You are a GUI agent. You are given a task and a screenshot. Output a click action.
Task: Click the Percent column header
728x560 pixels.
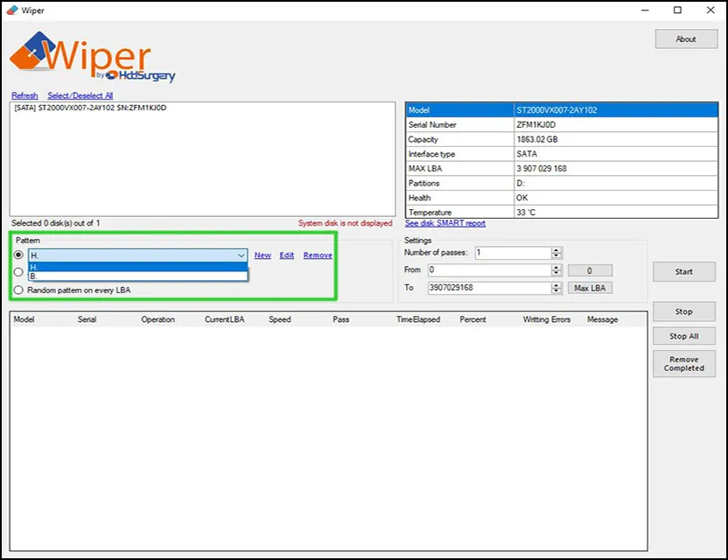pos(472,319)
